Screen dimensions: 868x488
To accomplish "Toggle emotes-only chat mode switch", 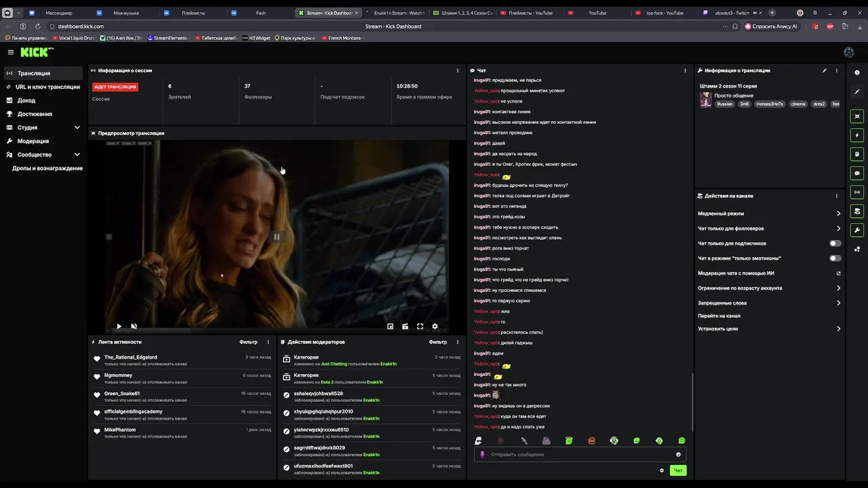I will tap(835, 258).
